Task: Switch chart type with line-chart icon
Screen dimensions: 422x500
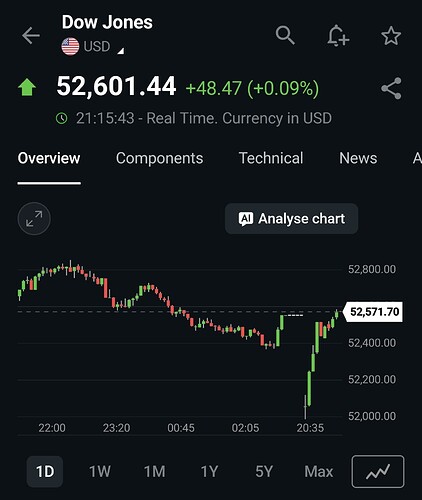Action: pos(378,471)
